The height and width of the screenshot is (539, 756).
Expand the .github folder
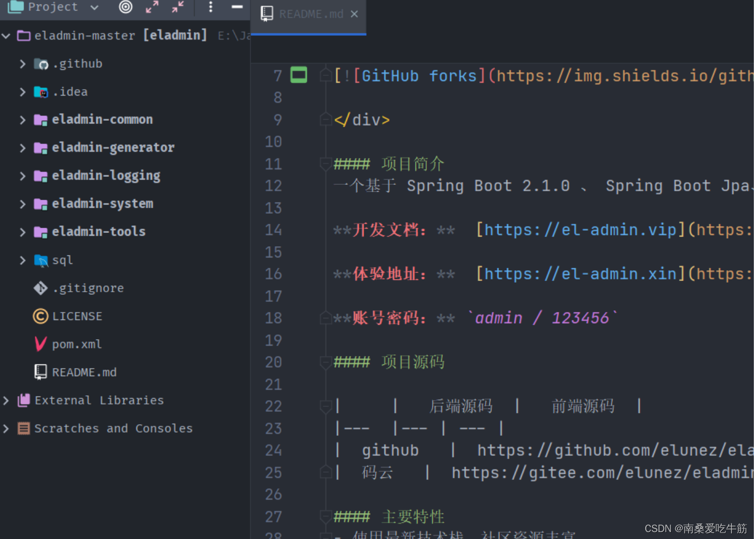click(x=22, y=64)
